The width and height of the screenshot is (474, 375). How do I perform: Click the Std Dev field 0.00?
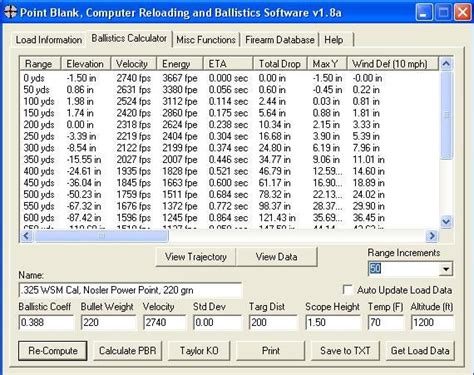[x=217, y=322]
